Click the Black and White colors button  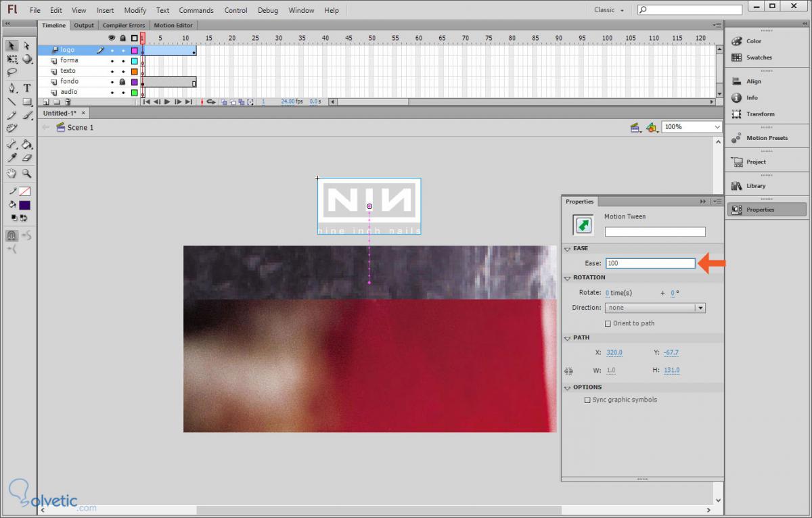[x=14, y=218]
